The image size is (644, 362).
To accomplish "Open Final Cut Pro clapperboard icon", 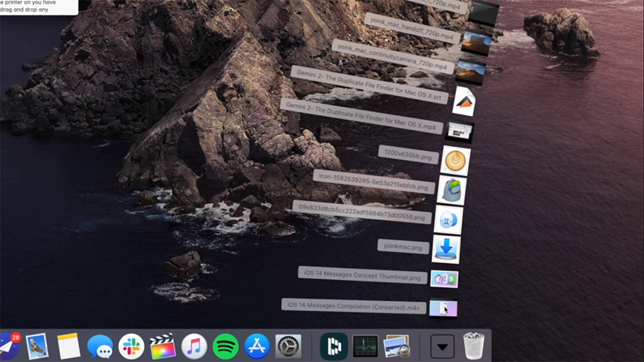I will coord(162,347).
